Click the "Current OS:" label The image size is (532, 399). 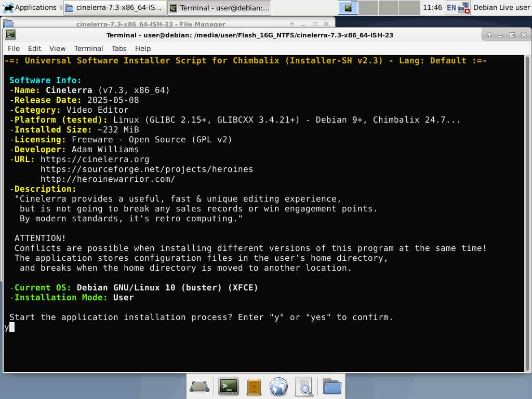[43, 288]
